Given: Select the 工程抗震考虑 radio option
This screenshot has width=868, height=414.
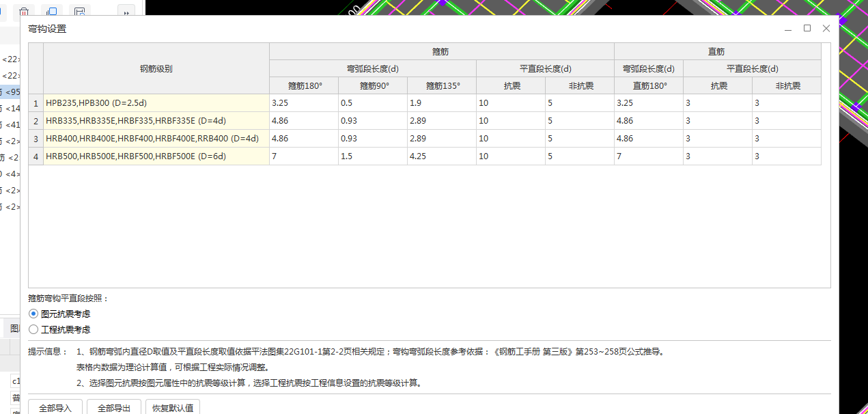Looking at the screenshot, I should point(59,329).
